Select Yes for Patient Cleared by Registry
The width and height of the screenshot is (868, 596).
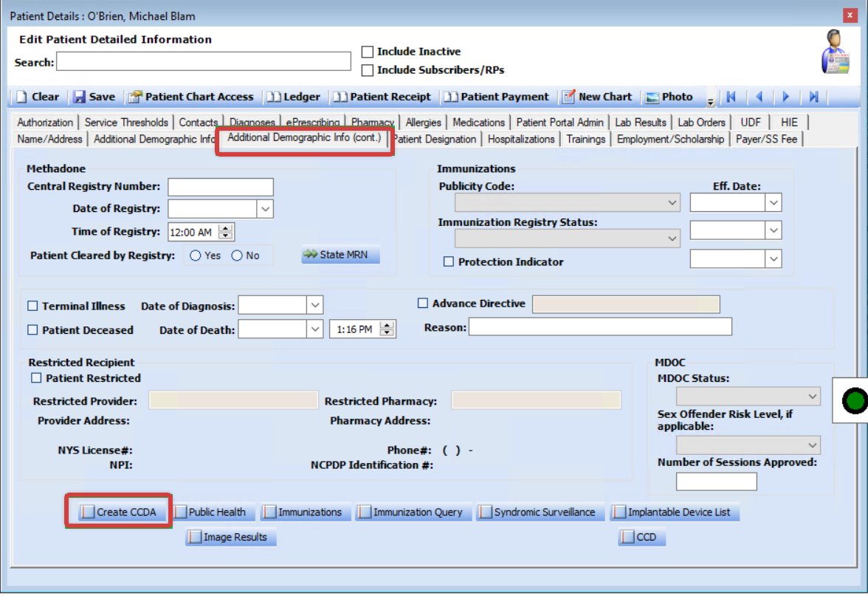point(193,255)
